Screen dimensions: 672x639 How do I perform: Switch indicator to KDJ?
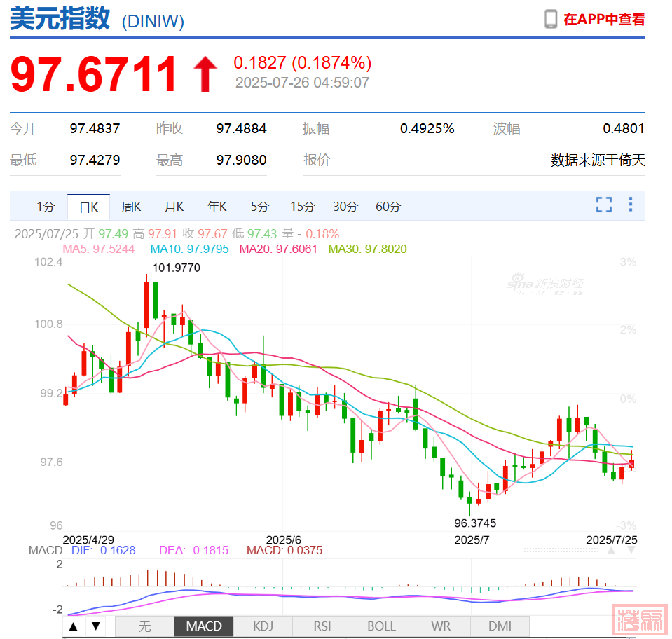click(263, 626)
